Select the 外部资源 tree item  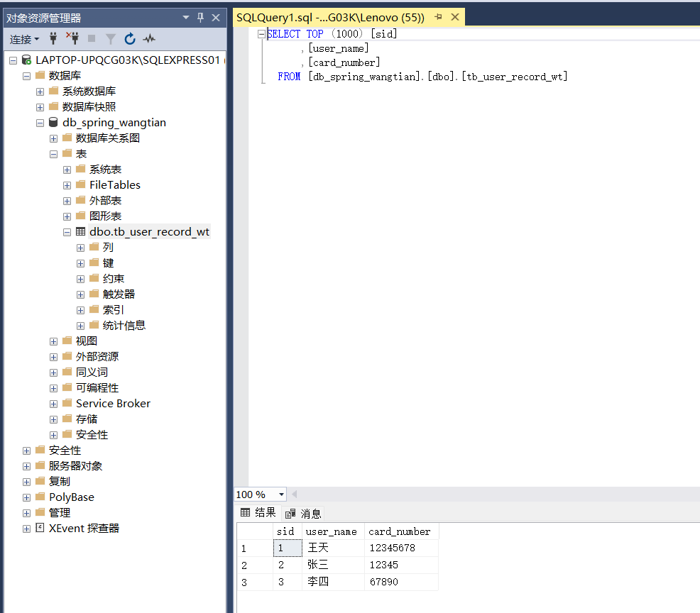pyautogui.click(x=97, y=356)
